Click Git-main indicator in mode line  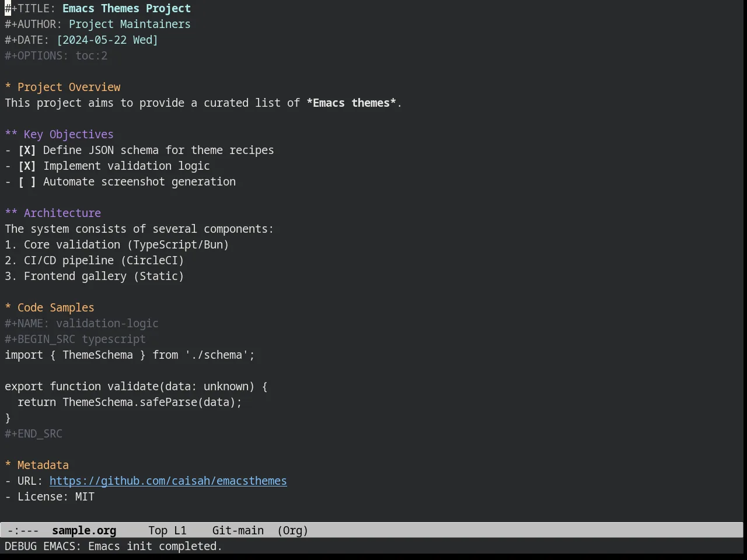238,530
